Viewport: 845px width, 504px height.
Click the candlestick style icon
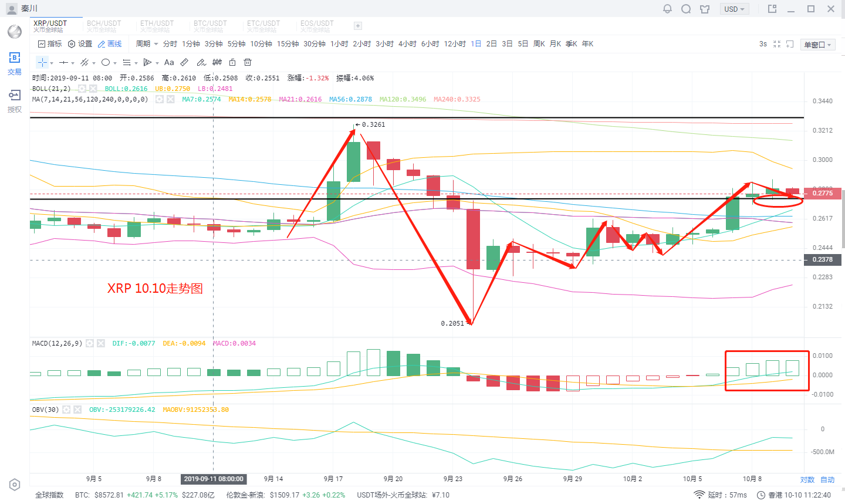tap(217, 62)
